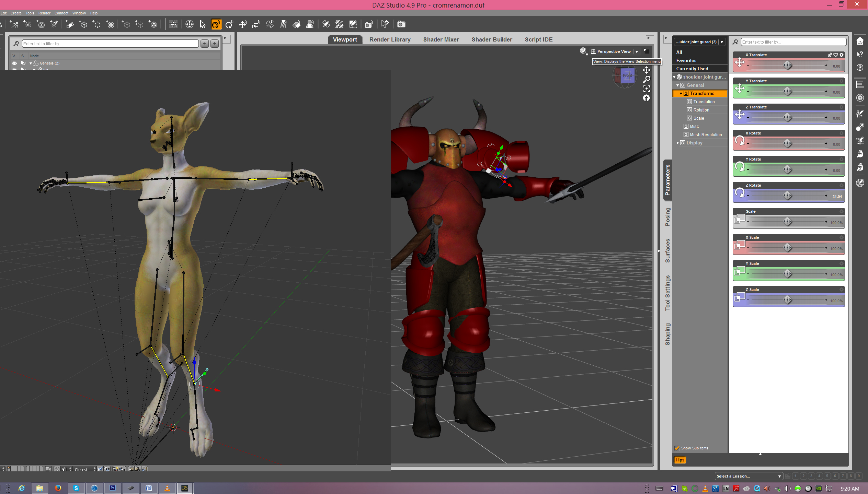The image size is (868, 494).
Task: Select the Rotation property group
Action: (x=701, y=110)
